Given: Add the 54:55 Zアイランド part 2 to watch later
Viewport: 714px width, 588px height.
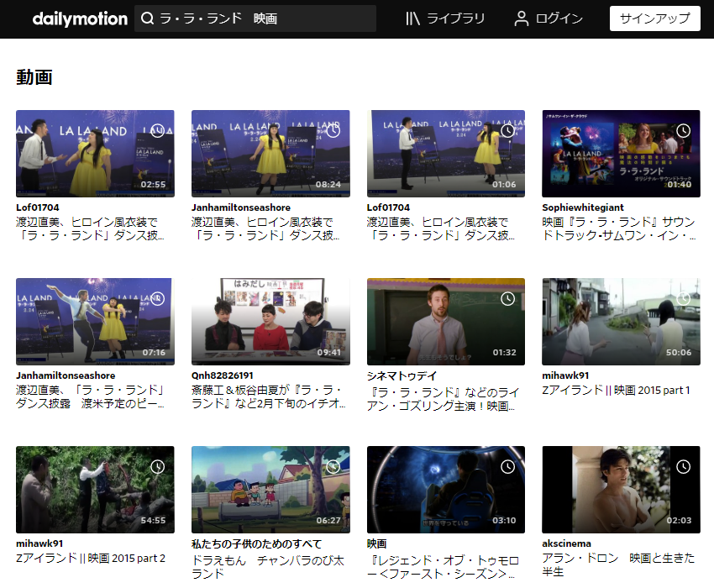Looking at the screenshot, I should (x=158, y=467).
